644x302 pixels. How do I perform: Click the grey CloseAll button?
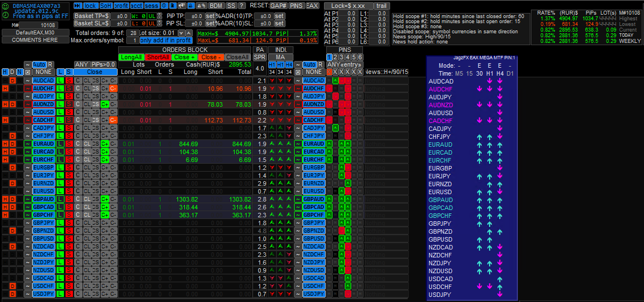[237, 57]
